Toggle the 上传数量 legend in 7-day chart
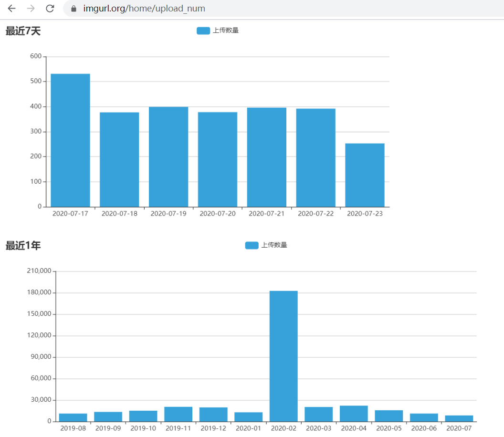The width and height of the screenshot is (504, 437). 225,31
